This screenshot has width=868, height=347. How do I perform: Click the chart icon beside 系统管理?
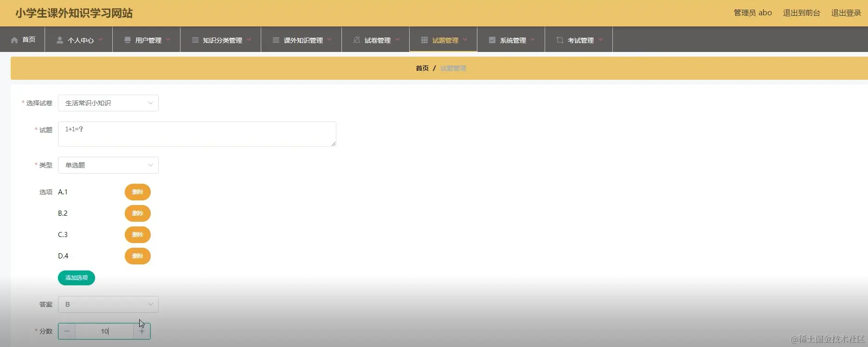[492, 40]
